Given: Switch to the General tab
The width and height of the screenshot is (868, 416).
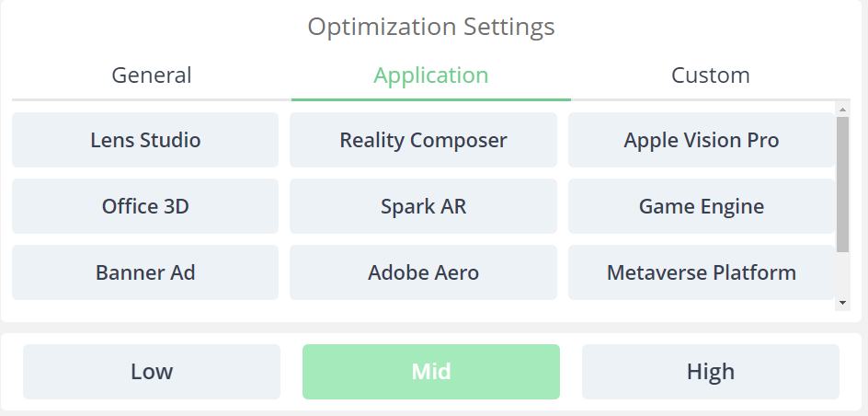Looking at the screenshot, I should tap(152, 75).
